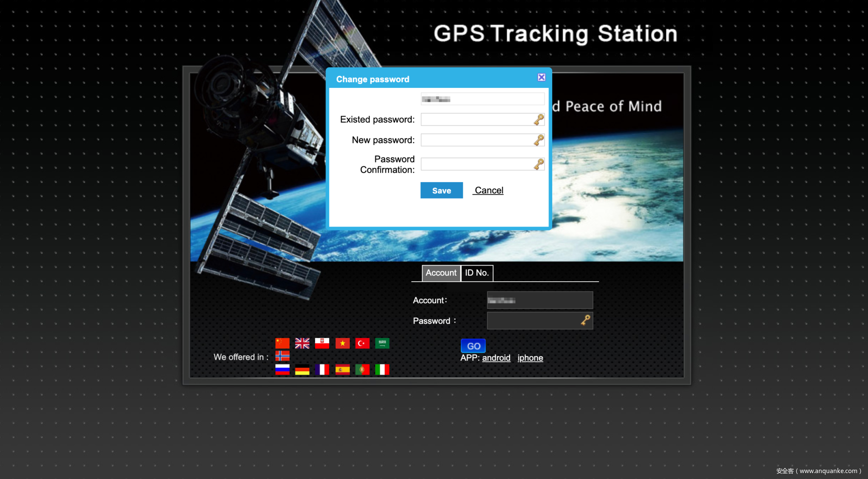Select the Chinese flag language

pyautogui.click(x=282, y=343)
